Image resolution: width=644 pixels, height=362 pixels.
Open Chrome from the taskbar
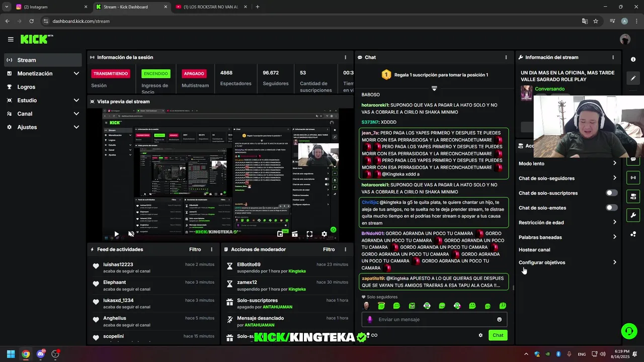(26, 354)
